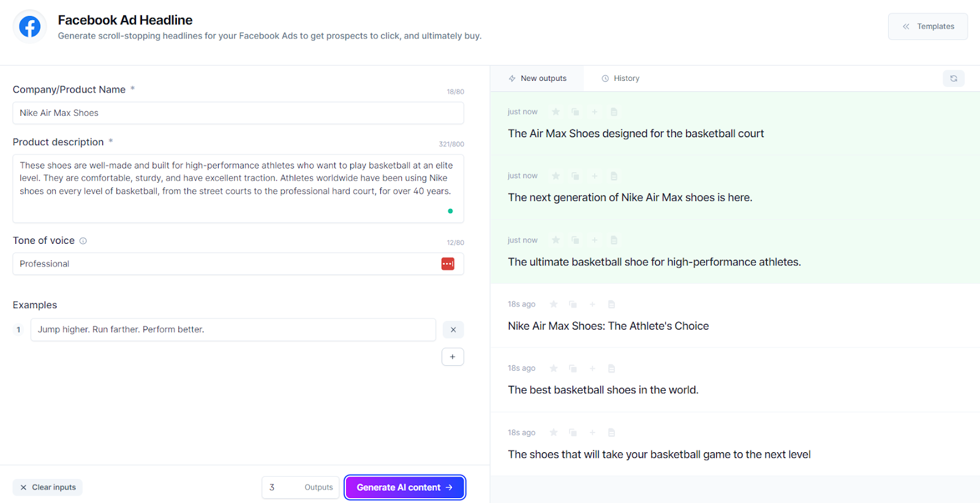Viewport: 980px width, 503px height.
Task: Click the example field 'Jump higher. Run farther.'
Action: pos(233,330)
